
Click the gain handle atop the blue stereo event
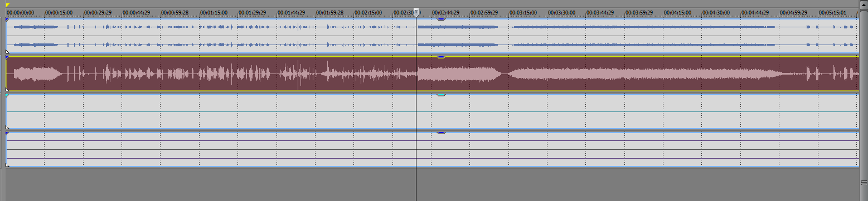pyautogui.click(x=441, y=19)
